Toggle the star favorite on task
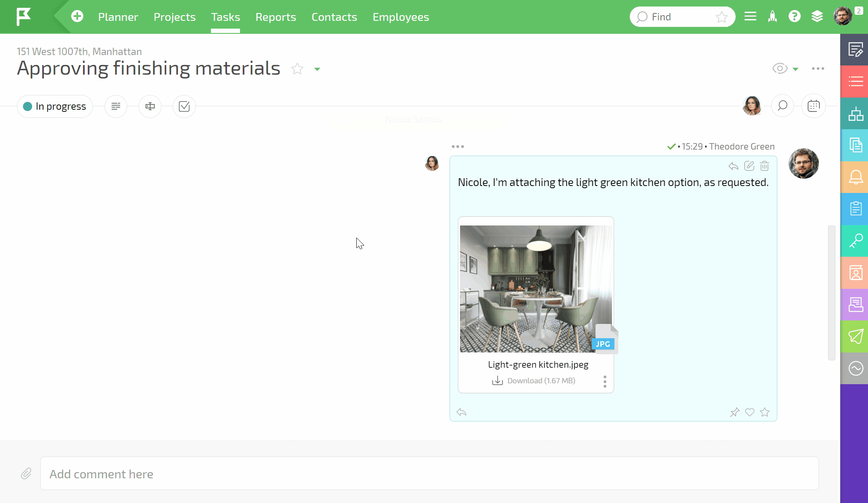 (297, 68)
